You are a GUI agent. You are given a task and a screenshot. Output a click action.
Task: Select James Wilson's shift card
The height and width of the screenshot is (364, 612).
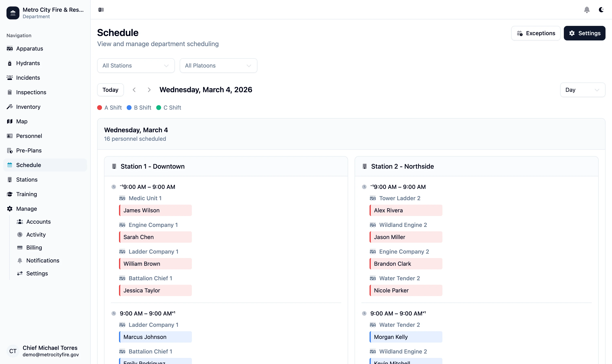click(155, 211)
